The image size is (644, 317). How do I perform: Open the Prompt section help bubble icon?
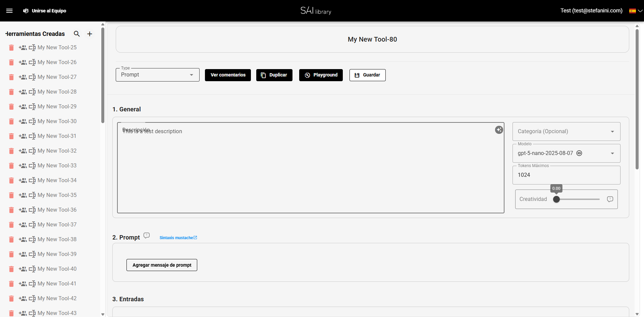pyautogui.click(x=147, y=235)
